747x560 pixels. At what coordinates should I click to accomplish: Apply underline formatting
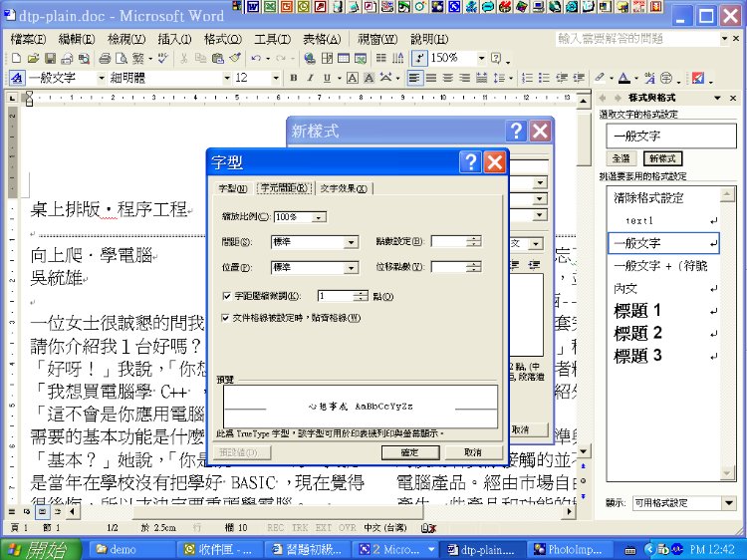click(x=327, y=78)
